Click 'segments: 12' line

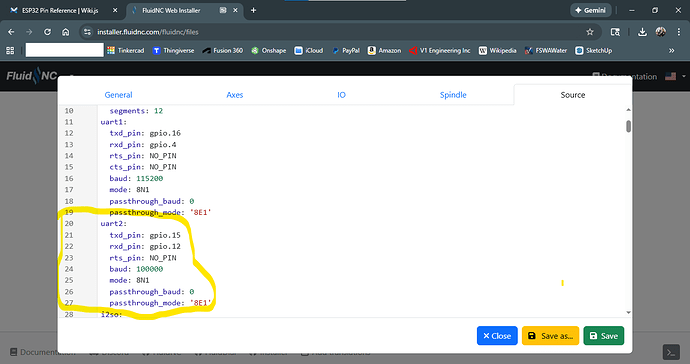click(136, 111)
